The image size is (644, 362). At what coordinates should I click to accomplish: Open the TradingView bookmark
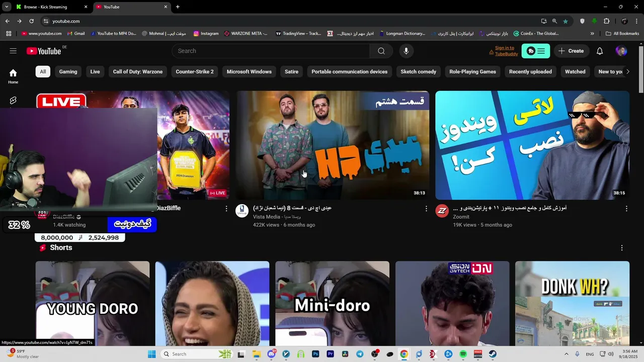click(x=298, y=34)
